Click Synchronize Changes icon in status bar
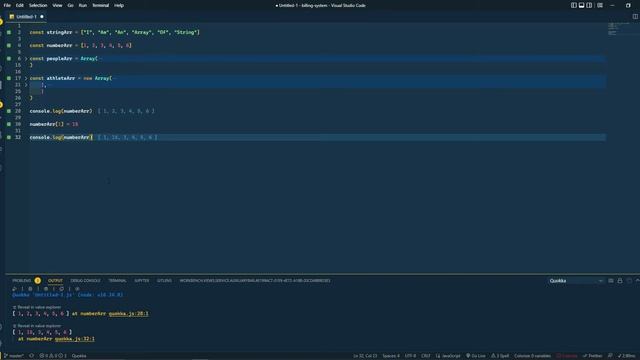 click(x=31, y=356)
